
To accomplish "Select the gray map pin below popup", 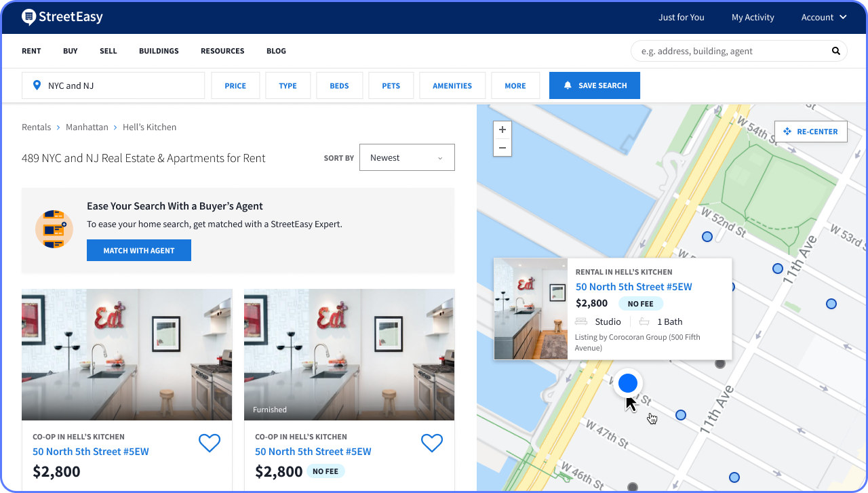I will 720,363.
